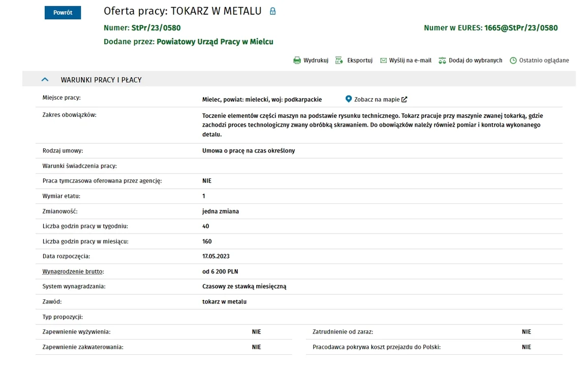The image size is (588, 366).
Task: Click the clock icon for Ostatnio oglądane
Action: click(513, 60)
